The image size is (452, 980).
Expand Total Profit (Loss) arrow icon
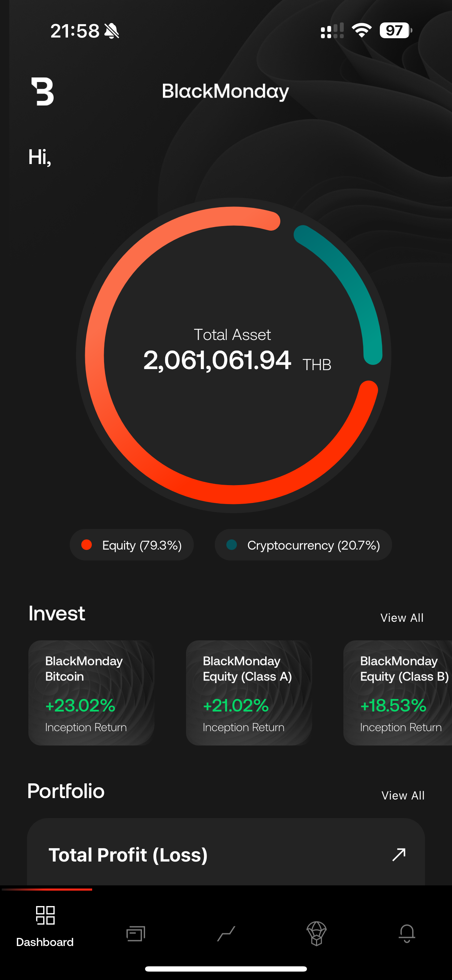pos(399,855)
